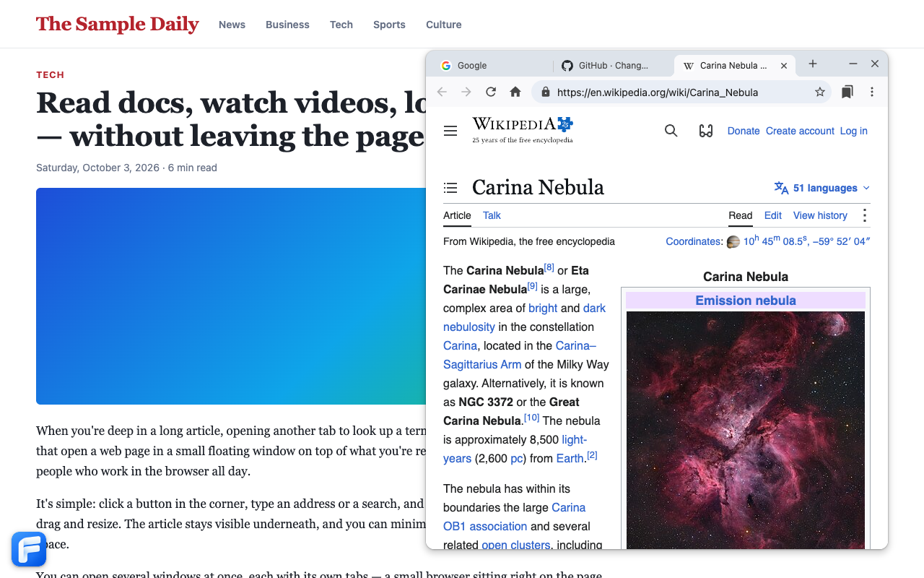Click the Log in link

click(x=854, y=131)
